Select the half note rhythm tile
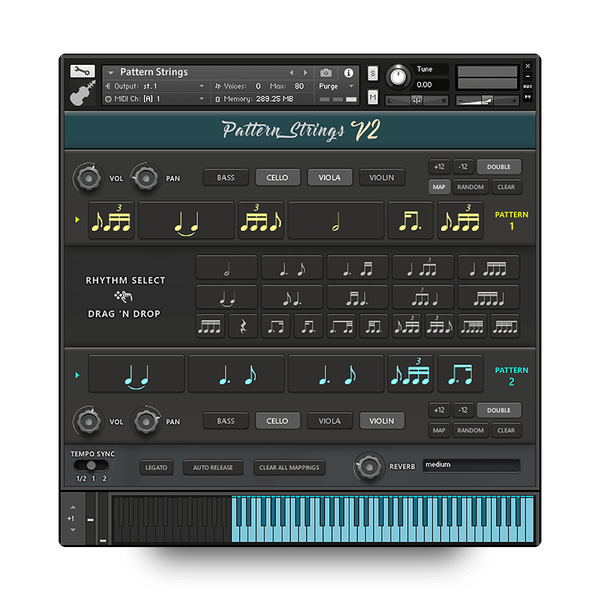Screen dimensions: 600x600 tap(227, 267)
